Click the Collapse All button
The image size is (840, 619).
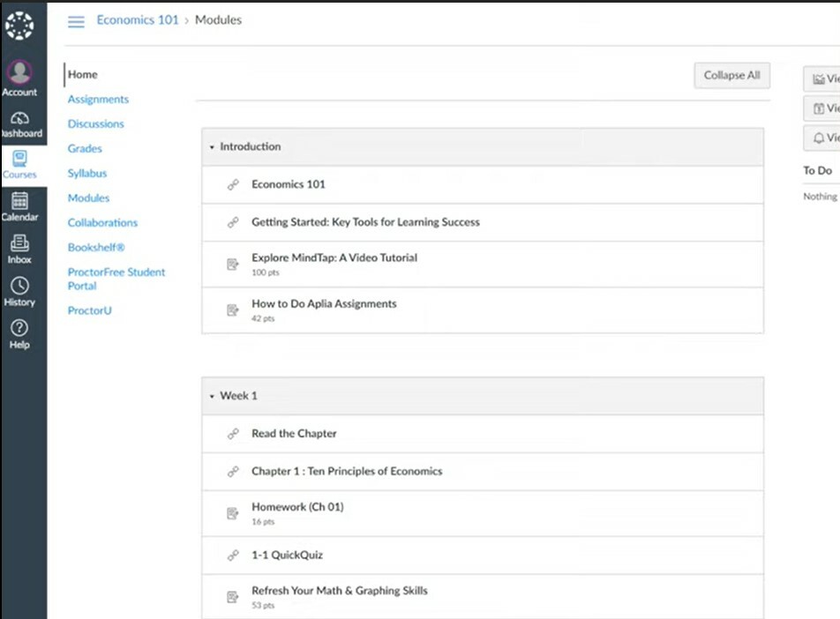731,75
